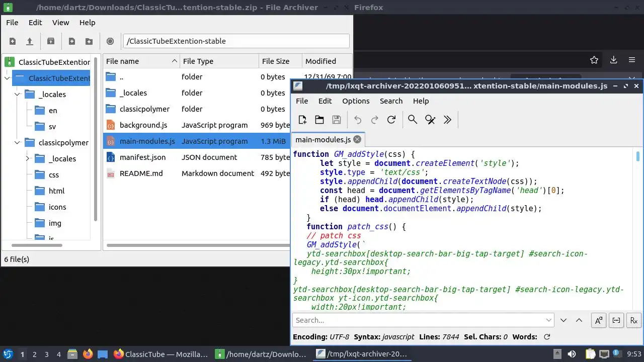This screenshot has width=644, height=362.
Task: Click Firefox bookmark star icon
Action: [594, 60]
